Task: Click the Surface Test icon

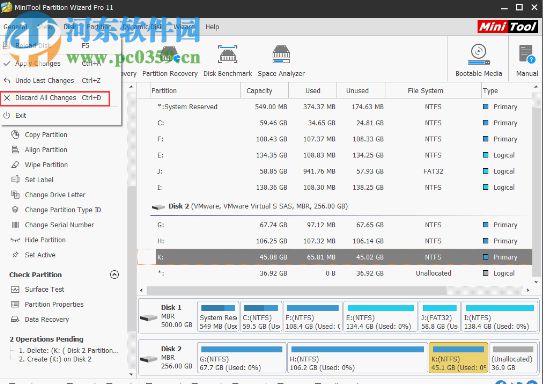Action: pos(15,289)
